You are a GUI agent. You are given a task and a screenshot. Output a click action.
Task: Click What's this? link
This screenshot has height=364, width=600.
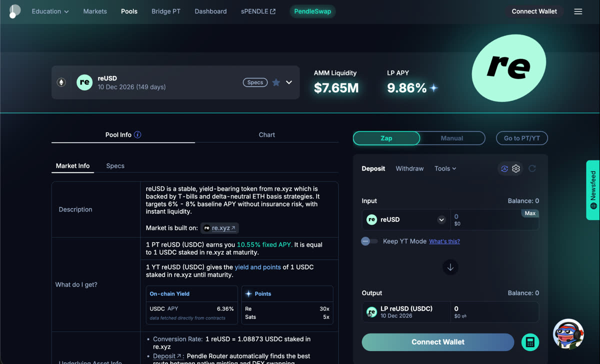click(x=444, y=241)
